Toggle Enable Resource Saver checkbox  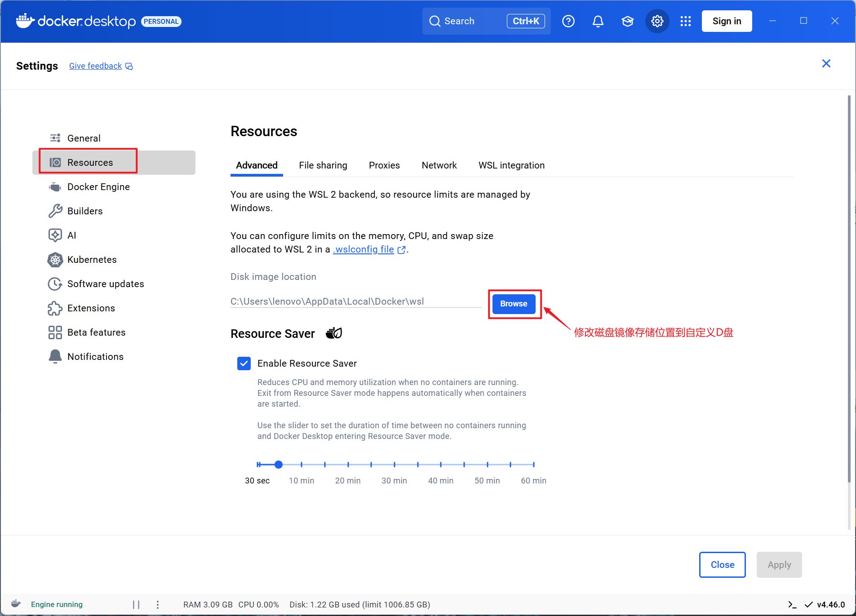click(244, 363)
